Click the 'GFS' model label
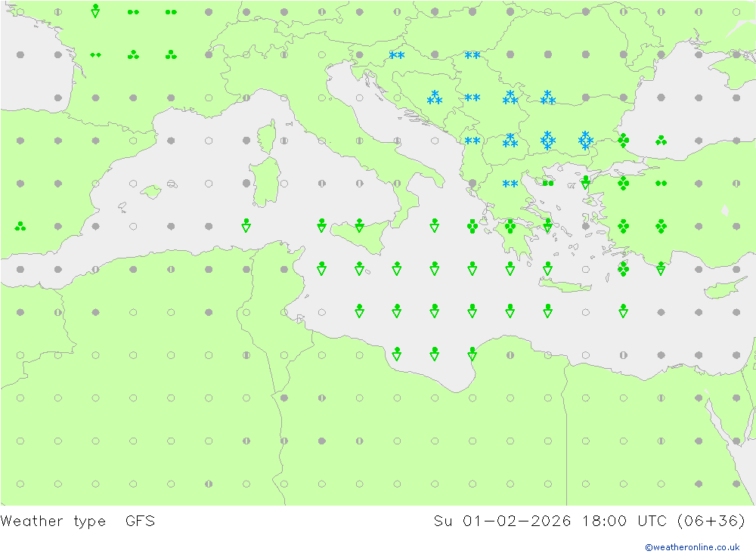The width and height of the screenshot is (756, 554). click(x=141, y=521)
